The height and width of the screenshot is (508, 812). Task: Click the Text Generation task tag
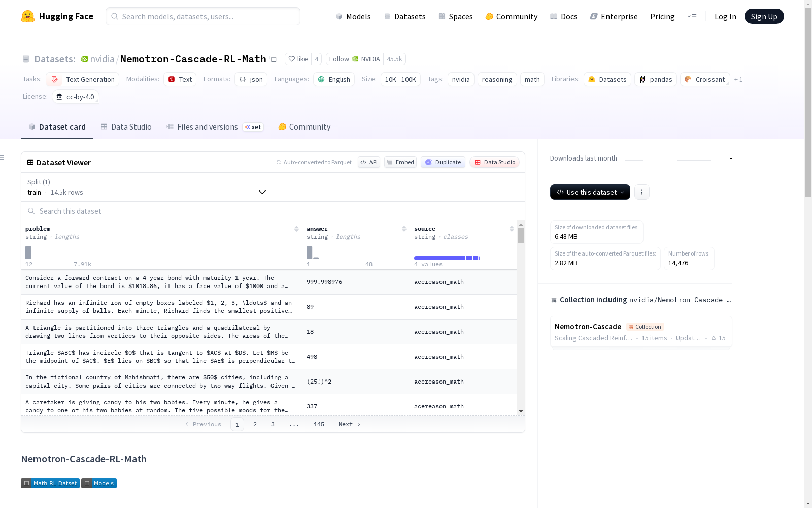coord(83,79)
